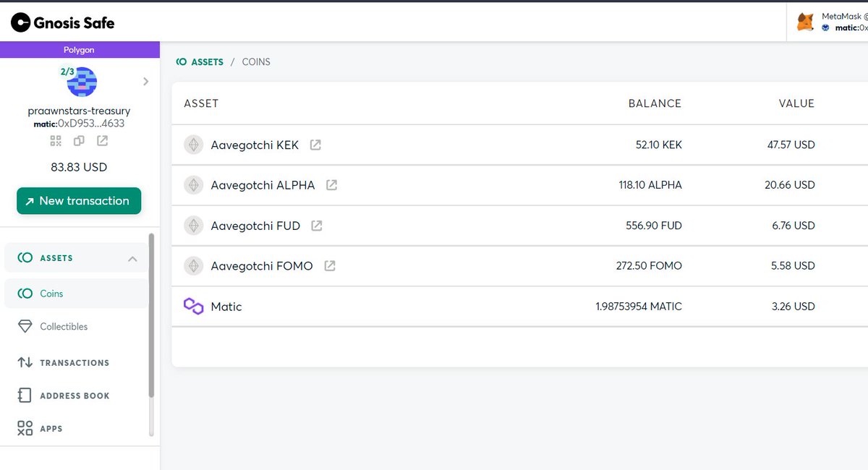The image size is (868, 470).
Task: Click the 47.57 USD value
Action: (791, 145)
